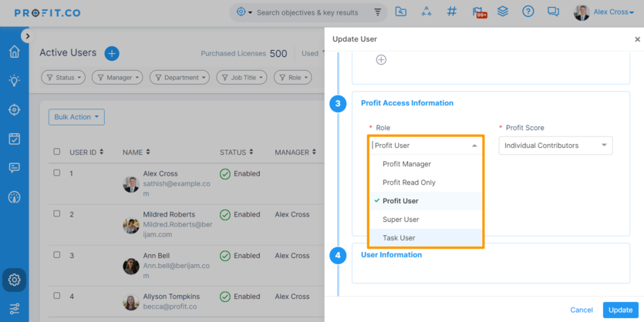Open the help question mark icon
The image size is (644, 322).
coord(528,12)
